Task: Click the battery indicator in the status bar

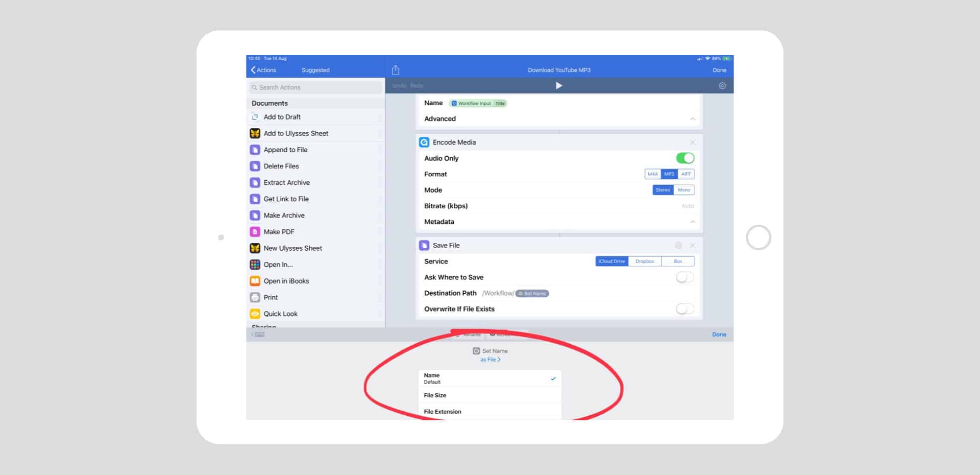Action: [x=727, y=59]
